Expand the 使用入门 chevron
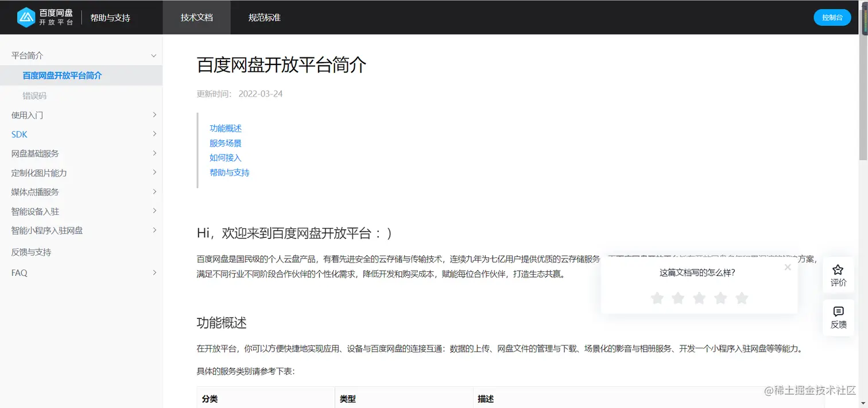868x408 pixels. click(x=154, y=115)
